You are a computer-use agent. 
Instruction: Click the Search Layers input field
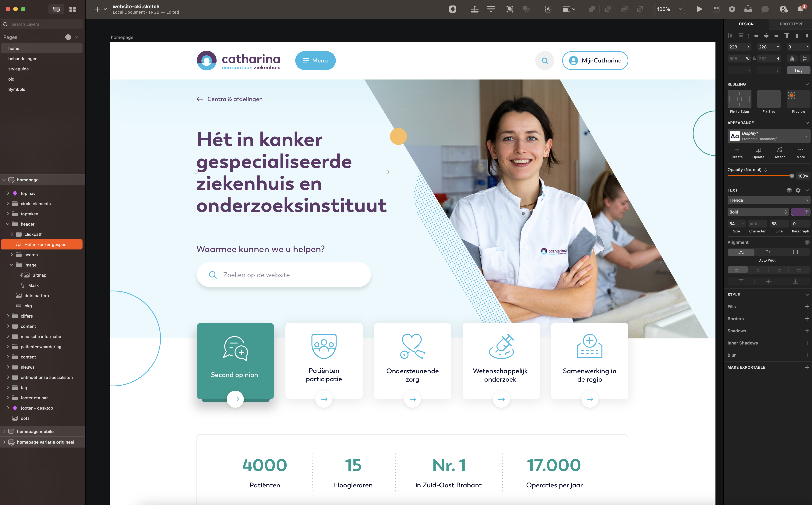[43, 24]
